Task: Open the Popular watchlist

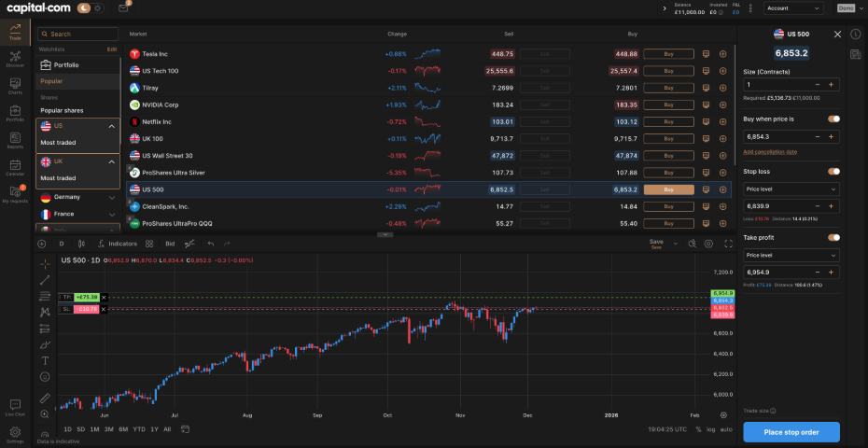Action: tap(78, 81)
